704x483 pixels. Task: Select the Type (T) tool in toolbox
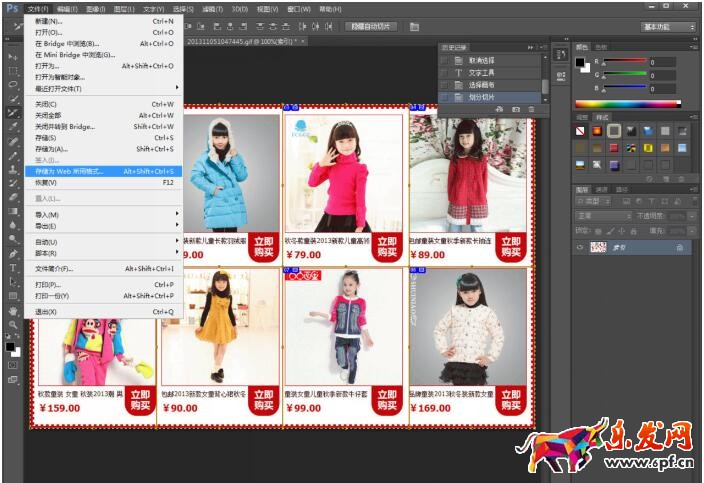point(13,268)
